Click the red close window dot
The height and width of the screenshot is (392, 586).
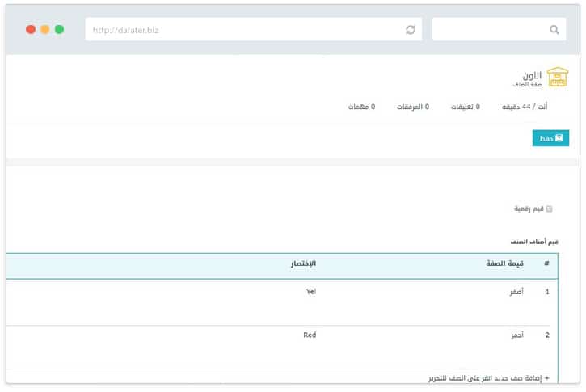(x=31, y=29)
